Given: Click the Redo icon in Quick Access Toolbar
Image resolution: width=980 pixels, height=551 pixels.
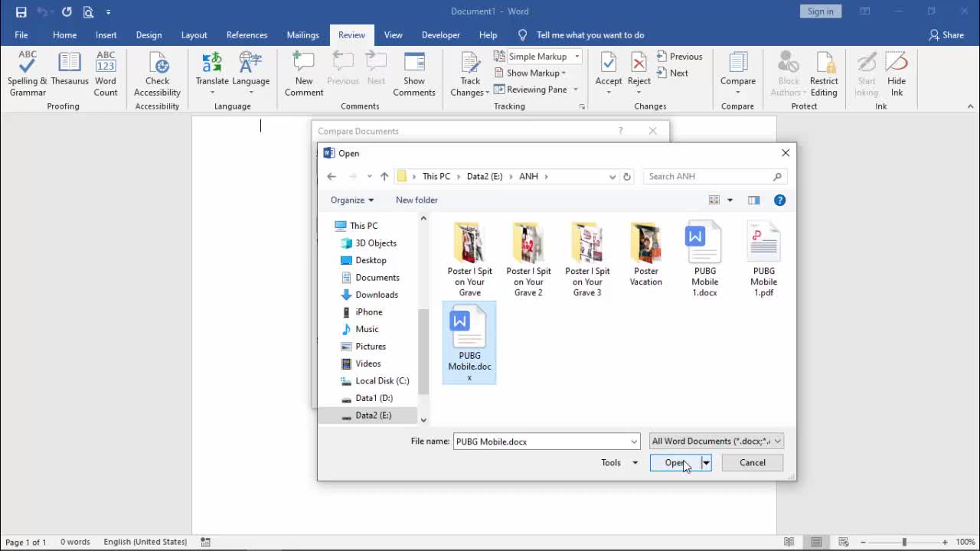Looking at the screenshot, I should tap(67, 11).
